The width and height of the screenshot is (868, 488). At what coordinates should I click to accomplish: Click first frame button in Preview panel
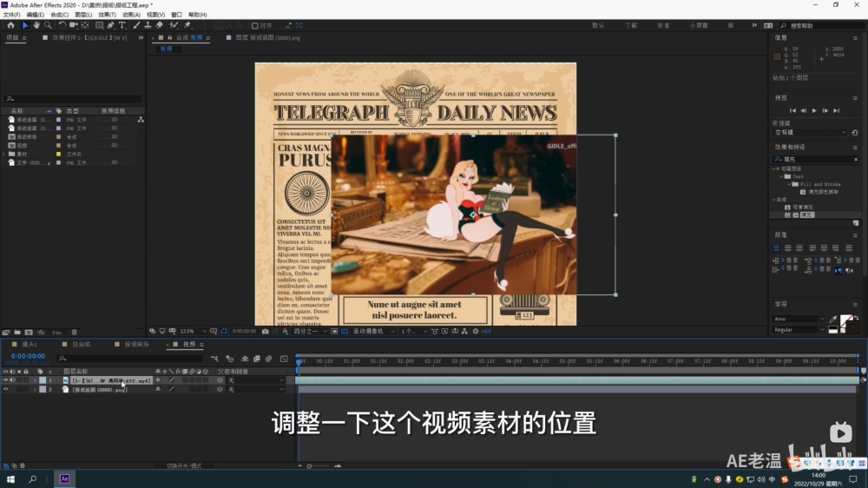[x=792, y=111]
